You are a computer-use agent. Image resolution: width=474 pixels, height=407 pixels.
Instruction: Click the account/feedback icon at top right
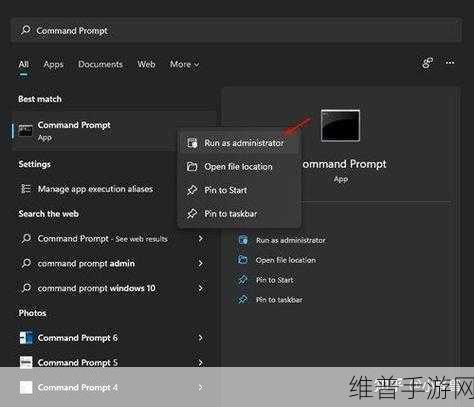(427, 63)
